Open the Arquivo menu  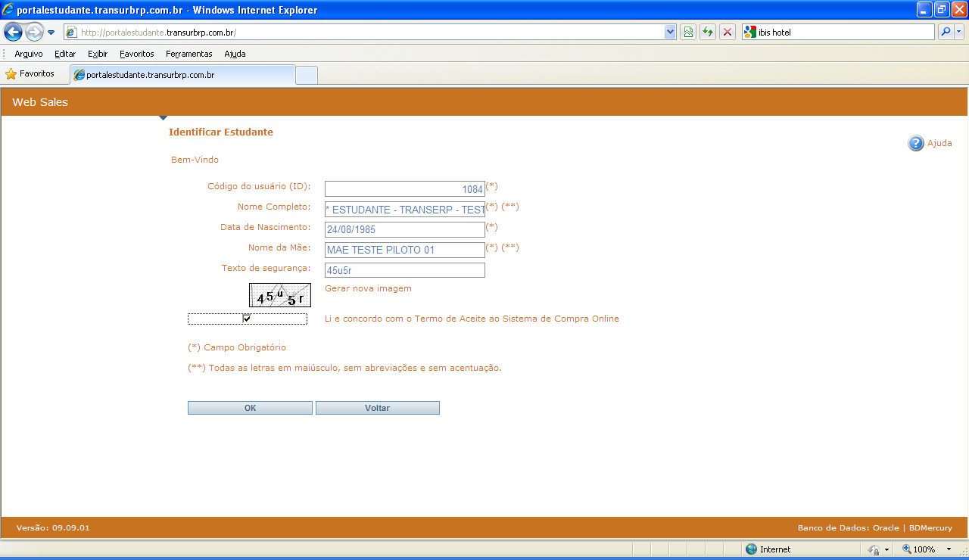29,54
